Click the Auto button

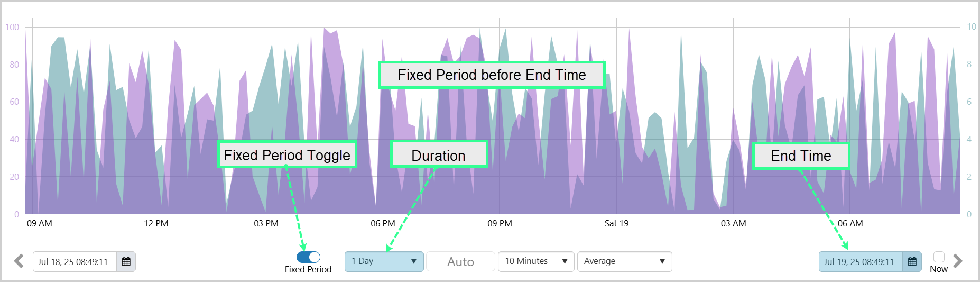(x=460, y=261)
